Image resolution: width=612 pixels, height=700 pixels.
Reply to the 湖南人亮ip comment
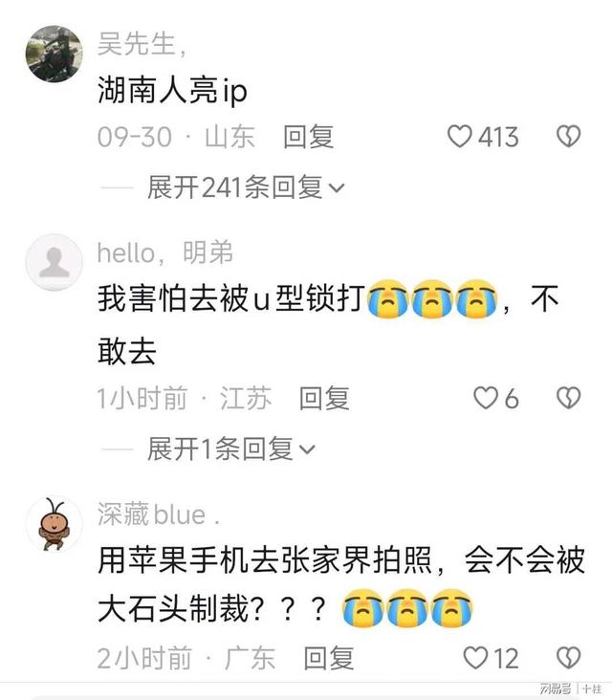309,137
